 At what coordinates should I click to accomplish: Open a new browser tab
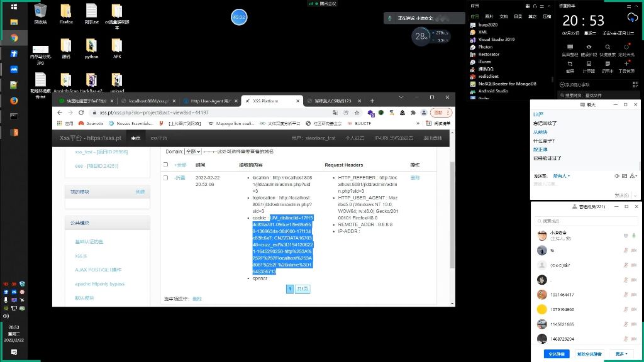(x=372, y=101)
